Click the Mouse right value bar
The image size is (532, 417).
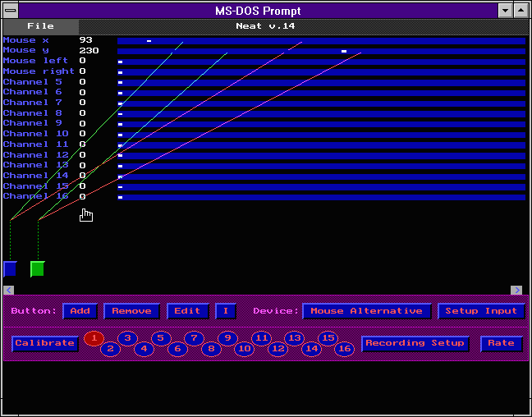pos(321,72)
